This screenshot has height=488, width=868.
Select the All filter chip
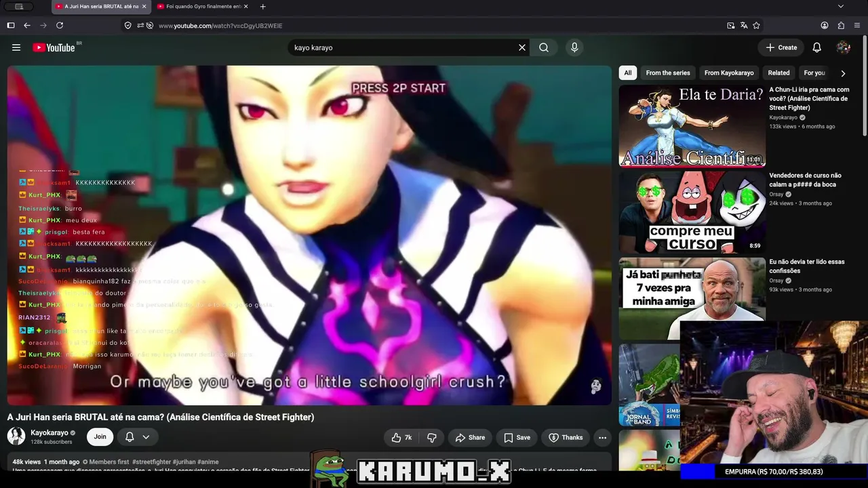pos(628,73)
